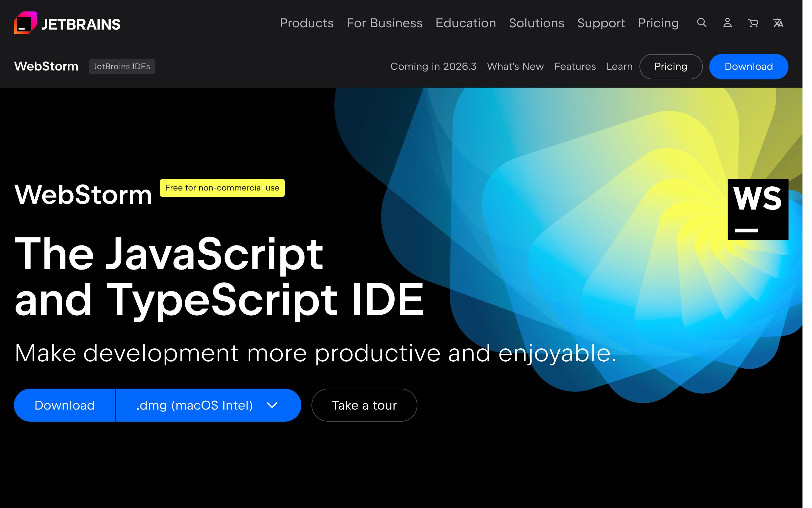The image size is (812, 508).
Task: Click the WS WebStorm product logo
Action: click(x=758, y=209)
